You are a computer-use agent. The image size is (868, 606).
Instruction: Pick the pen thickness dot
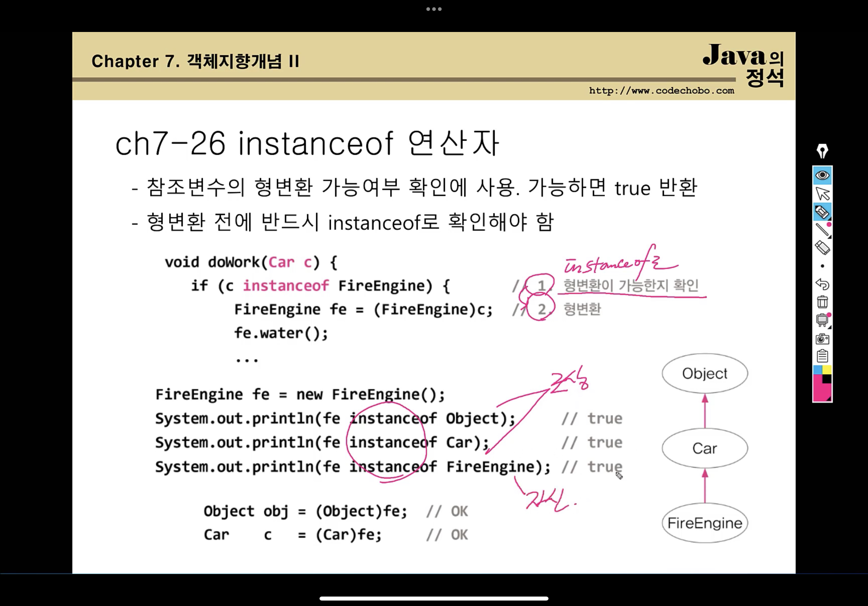point(822,266)
